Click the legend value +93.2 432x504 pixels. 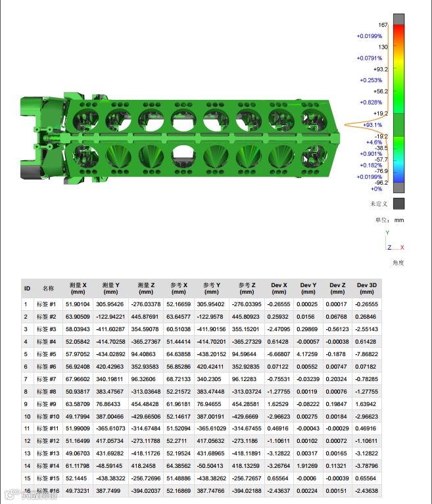coord(381,69)
